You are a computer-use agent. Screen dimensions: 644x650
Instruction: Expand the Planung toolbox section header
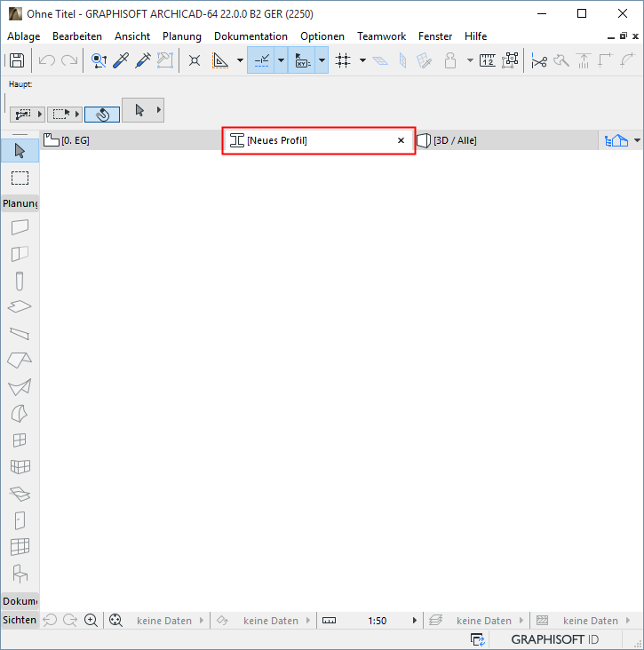(x=20, y=203)
